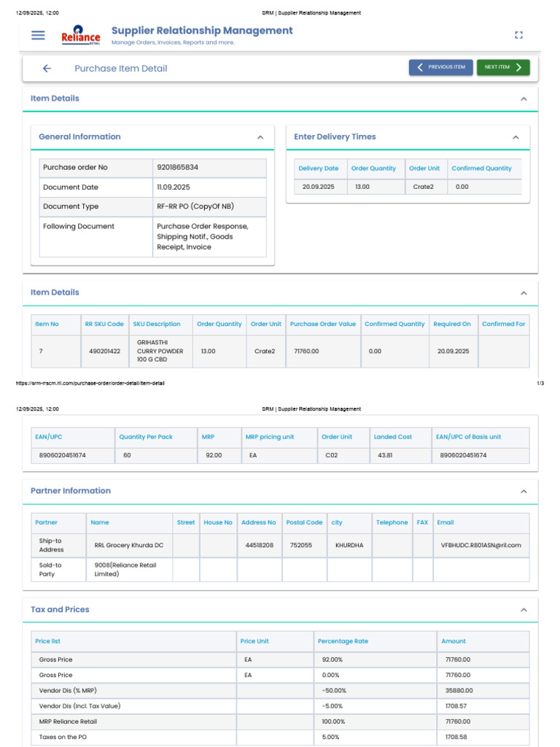Go to the previous item

[440, 67]
